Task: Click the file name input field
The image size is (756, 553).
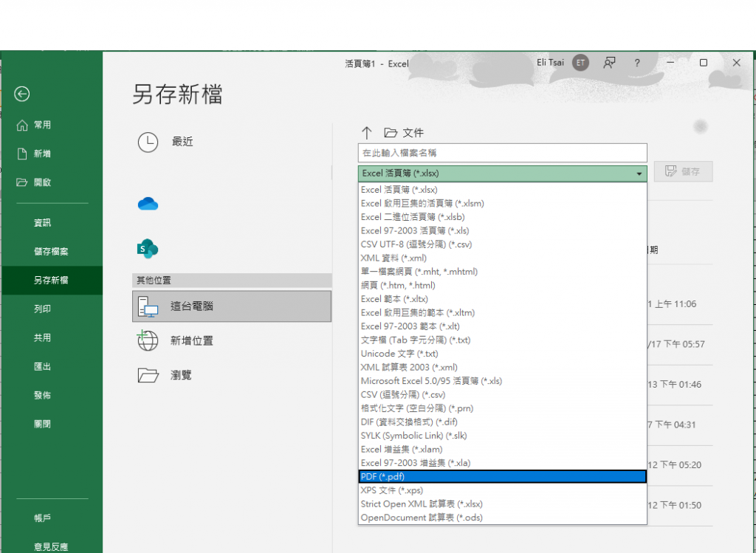Action: (502, 153)
